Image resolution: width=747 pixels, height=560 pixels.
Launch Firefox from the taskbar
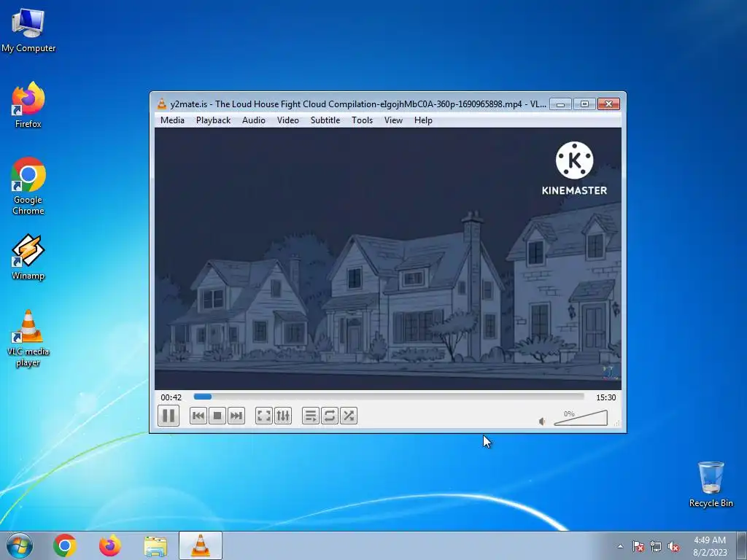110,545
